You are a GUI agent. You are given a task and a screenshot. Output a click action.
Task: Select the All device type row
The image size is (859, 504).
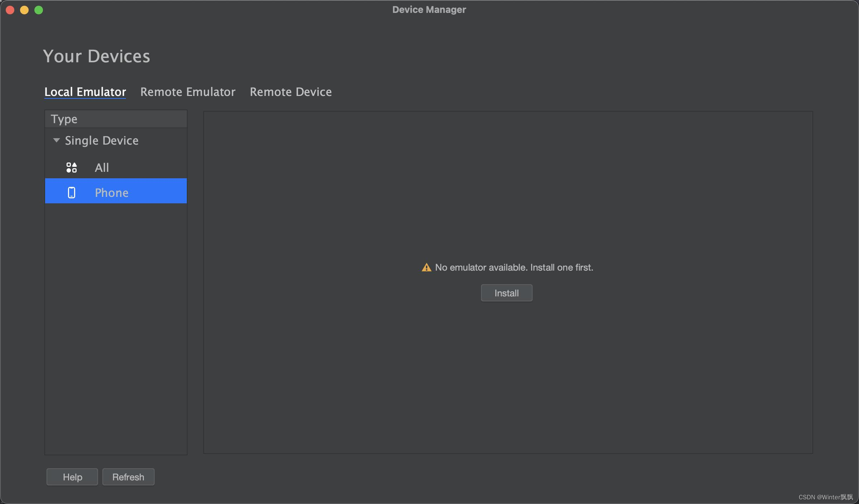point(102,168)
